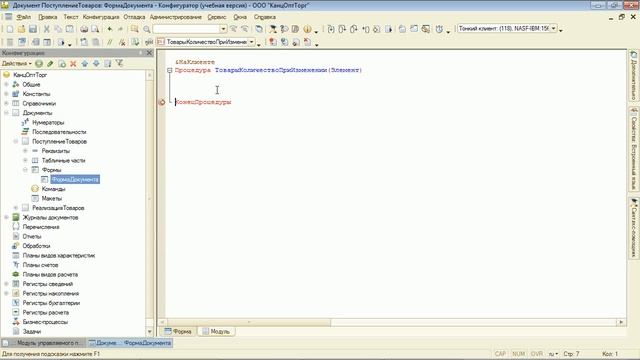
Task: Close the Конфигурация panel
Action: (x=149, y=53)
